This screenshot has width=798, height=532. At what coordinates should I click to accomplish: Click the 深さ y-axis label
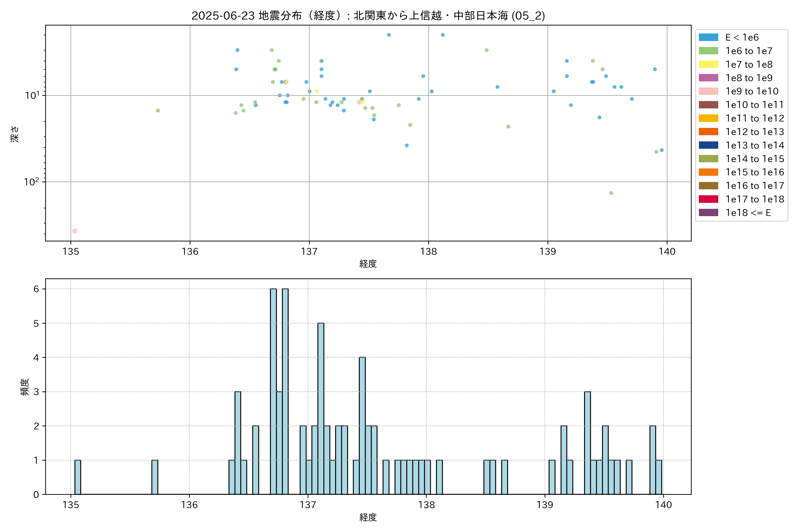coord(15,134)
